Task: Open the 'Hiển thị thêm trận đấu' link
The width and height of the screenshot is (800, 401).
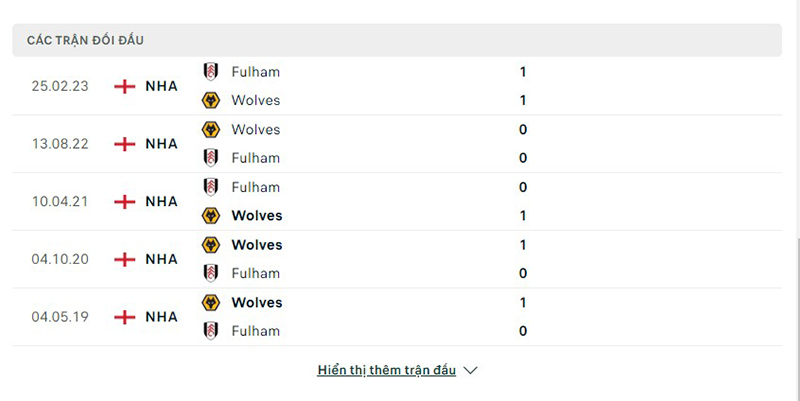Action: click(386, 370)
